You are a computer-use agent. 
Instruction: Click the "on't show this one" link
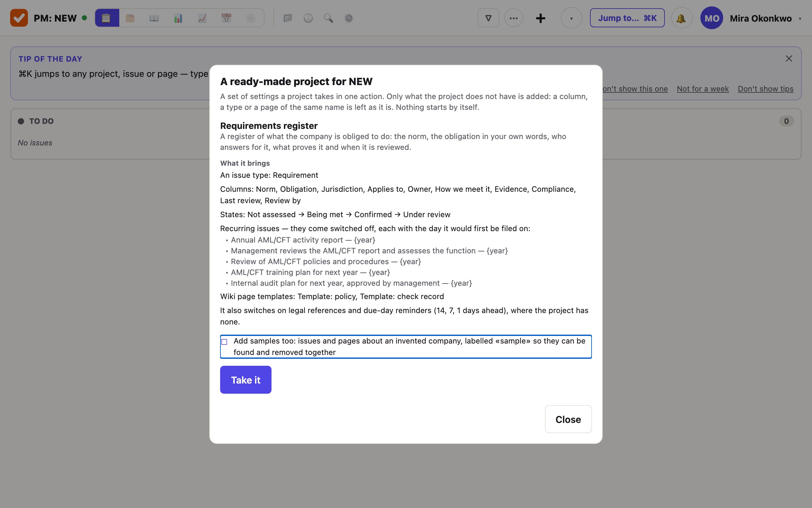coord(635,89)
